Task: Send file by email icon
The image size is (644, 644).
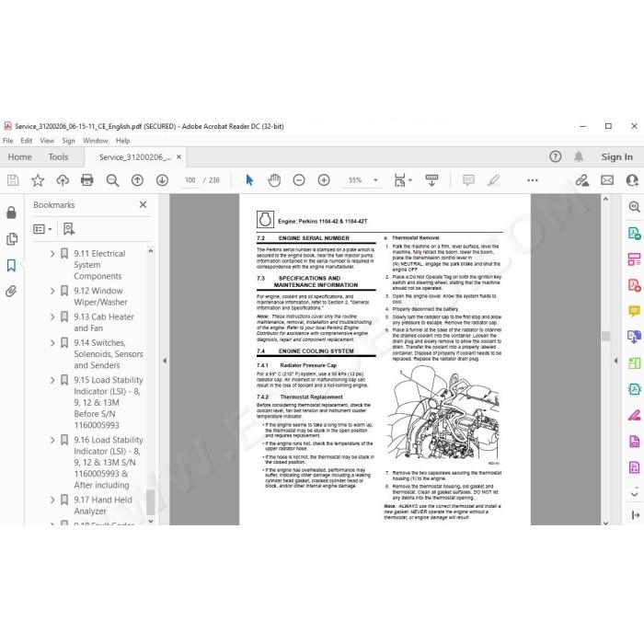Action: [607, 180]
